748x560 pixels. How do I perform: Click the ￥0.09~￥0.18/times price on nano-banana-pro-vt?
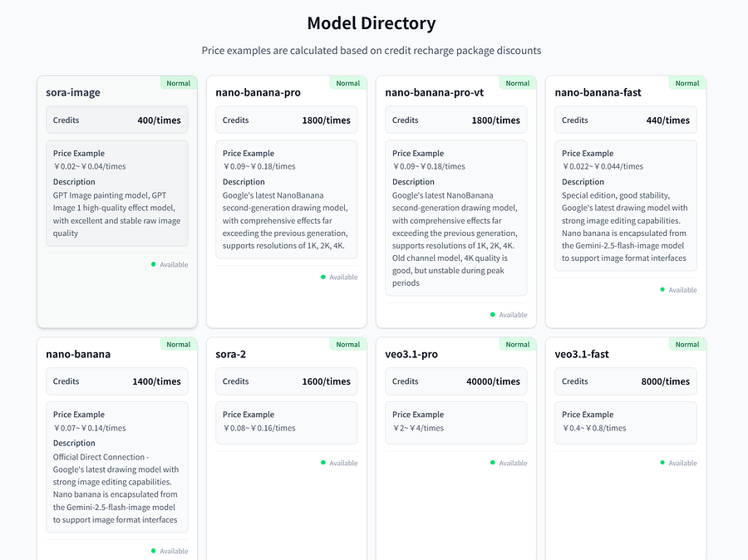[x=428, y=166]
